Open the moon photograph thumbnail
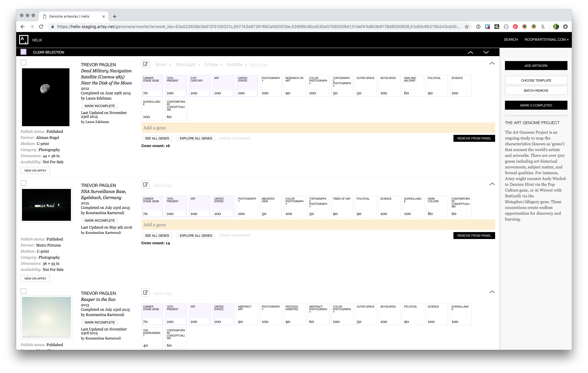588x373 pixels. [46, 97]
